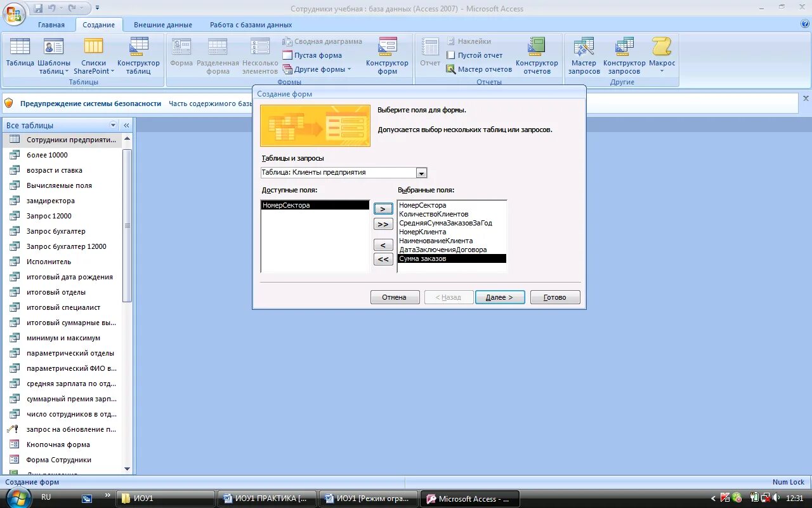Select итоговый дата рождения query
812x508 pixels.
(x=62, y=277)
